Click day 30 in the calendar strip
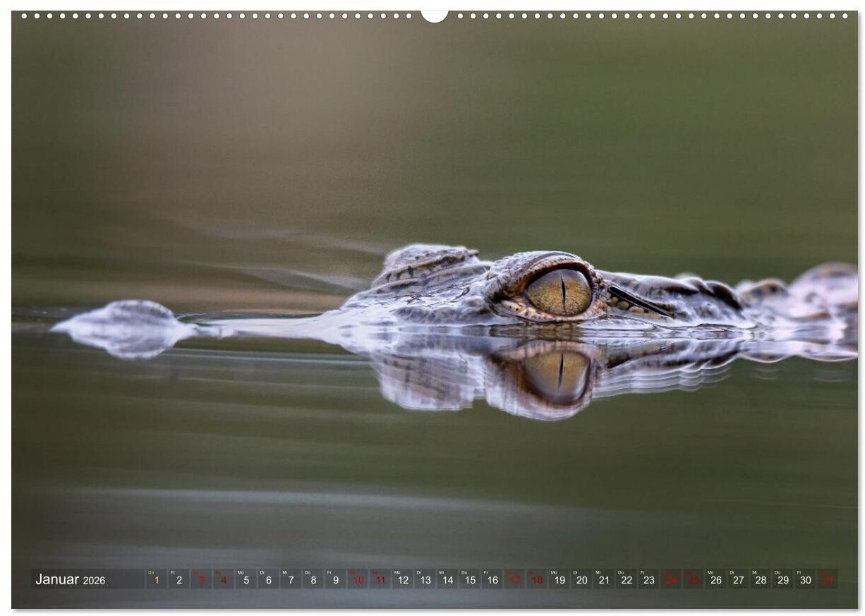 click(x=805, y=579)
